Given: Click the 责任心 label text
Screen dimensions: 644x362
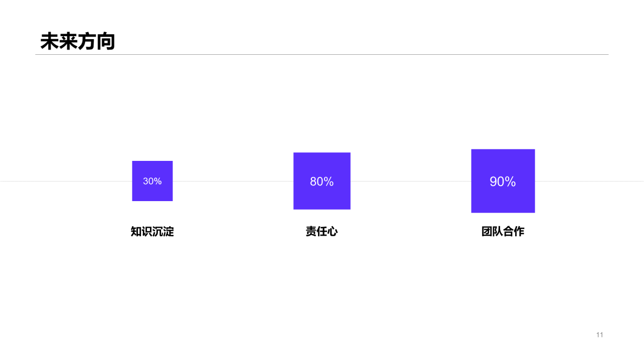Looking at the screenshot, I should pos(322,232).
